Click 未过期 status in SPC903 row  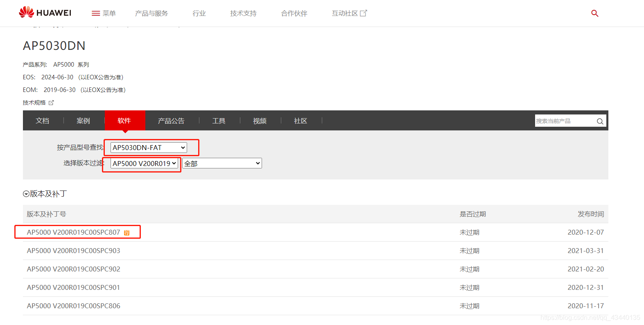click(469, 251)
